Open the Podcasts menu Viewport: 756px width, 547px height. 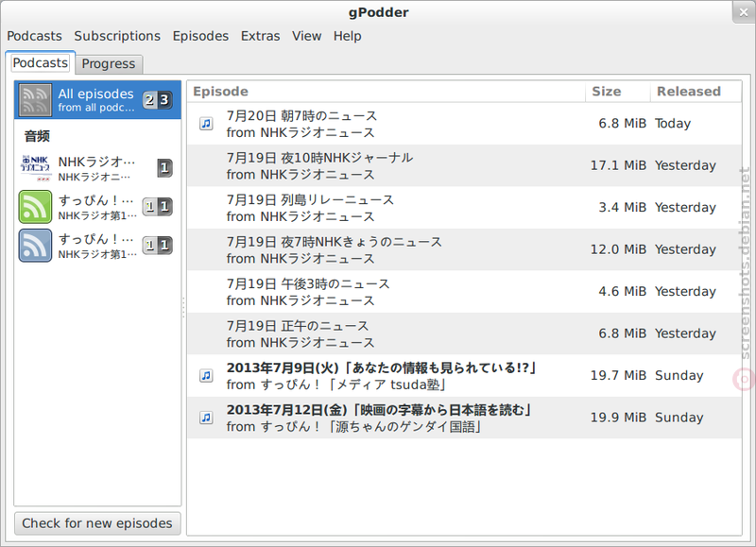(34, 36)
